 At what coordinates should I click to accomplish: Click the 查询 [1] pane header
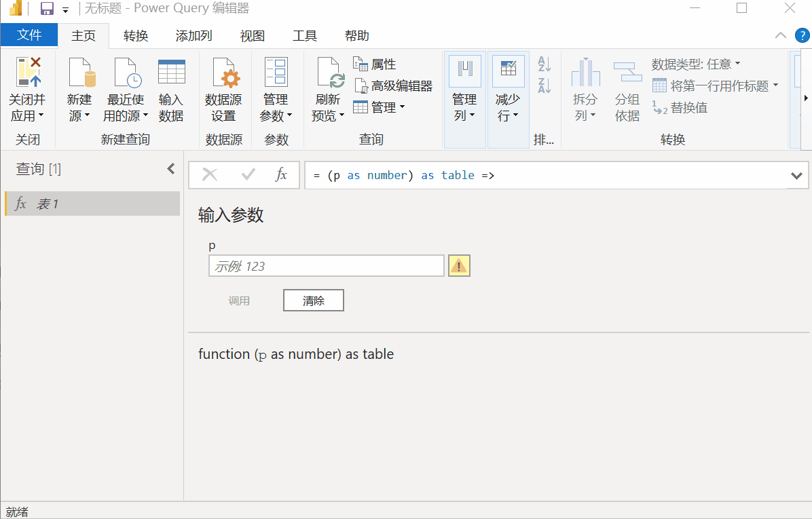click(x=38, y=169)
